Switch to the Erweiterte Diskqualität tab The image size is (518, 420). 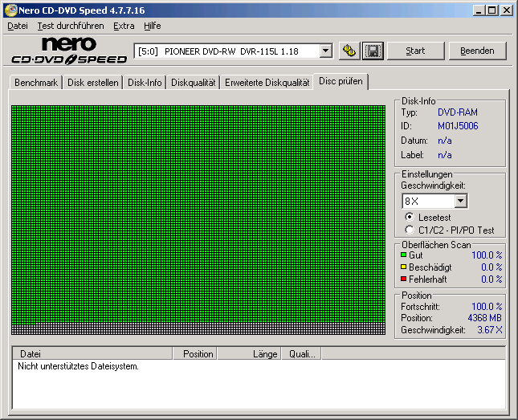pos(267,82)
